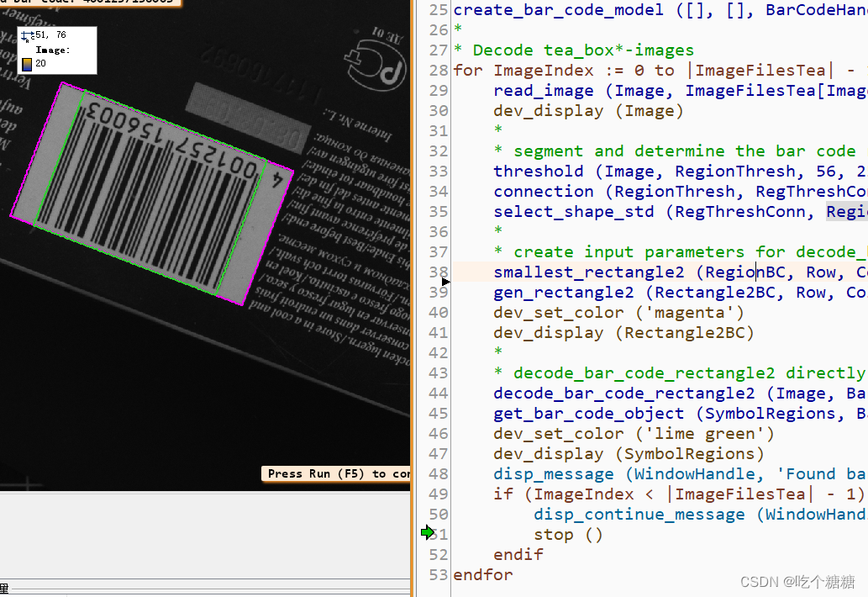The height and width of the screenshot is (597, 868).
Task: Select the 'dev_display (Image)' line
Action: (589, 111)
